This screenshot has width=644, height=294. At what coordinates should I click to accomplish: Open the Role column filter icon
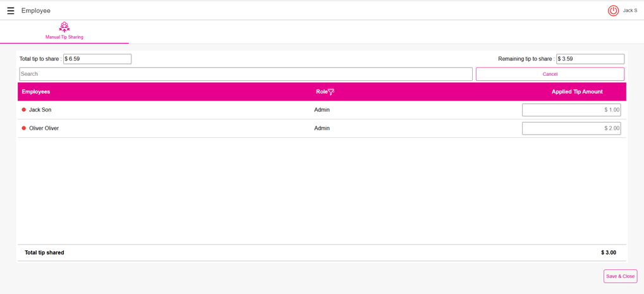(331, 92)
